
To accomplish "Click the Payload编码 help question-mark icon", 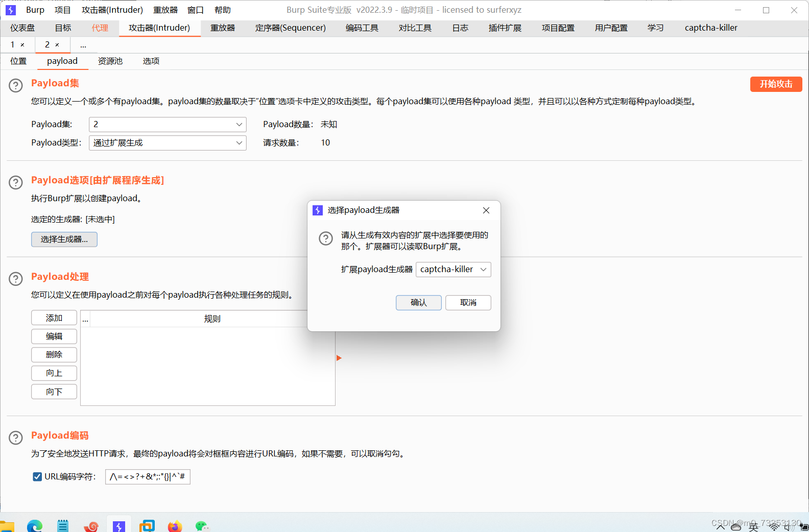I will (x=16, y=438).
